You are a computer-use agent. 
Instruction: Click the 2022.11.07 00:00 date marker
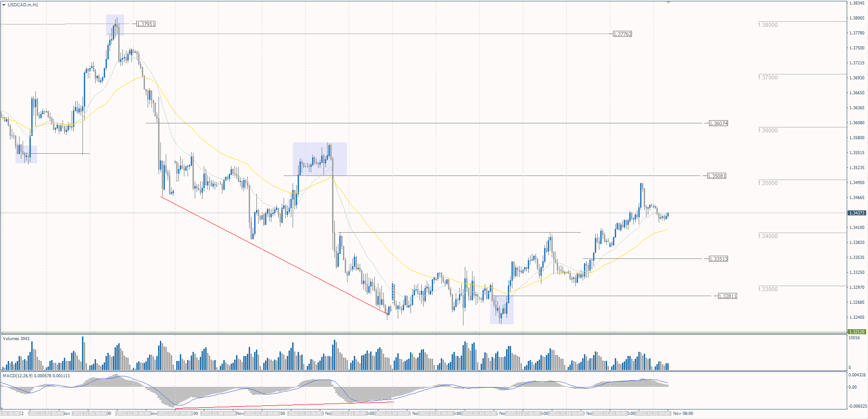point(175,414)
